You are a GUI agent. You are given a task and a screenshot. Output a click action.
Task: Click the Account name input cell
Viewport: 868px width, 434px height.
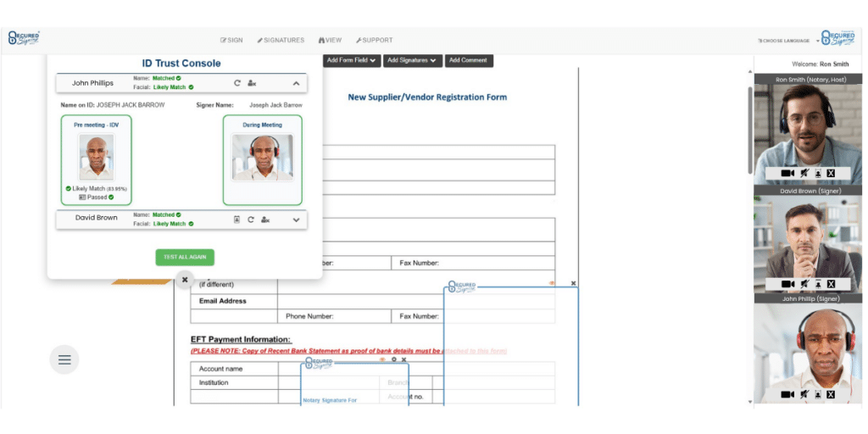[x=416, y=369]
